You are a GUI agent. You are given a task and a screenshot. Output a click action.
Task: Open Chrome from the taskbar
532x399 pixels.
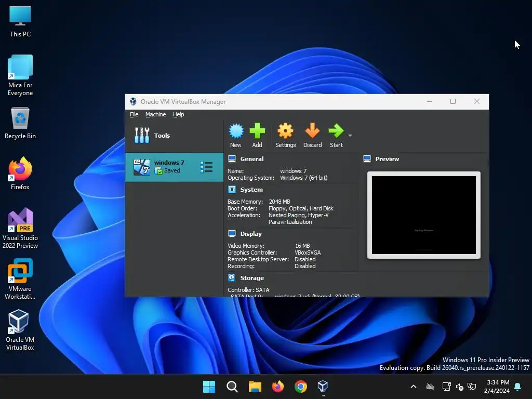click(301, 387)
